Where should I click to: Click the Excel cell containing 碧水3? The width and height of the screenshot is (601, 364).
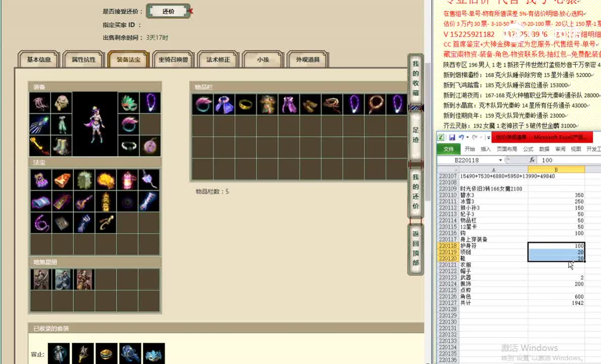click(x=493, y=195)
